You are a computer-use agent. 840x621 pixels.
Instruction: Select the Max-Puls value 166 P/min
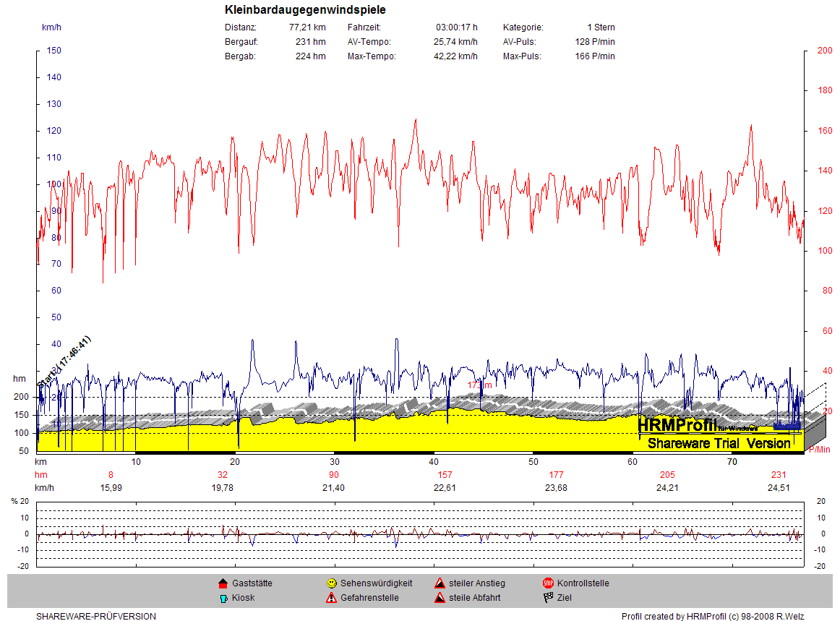pos(595,56)
